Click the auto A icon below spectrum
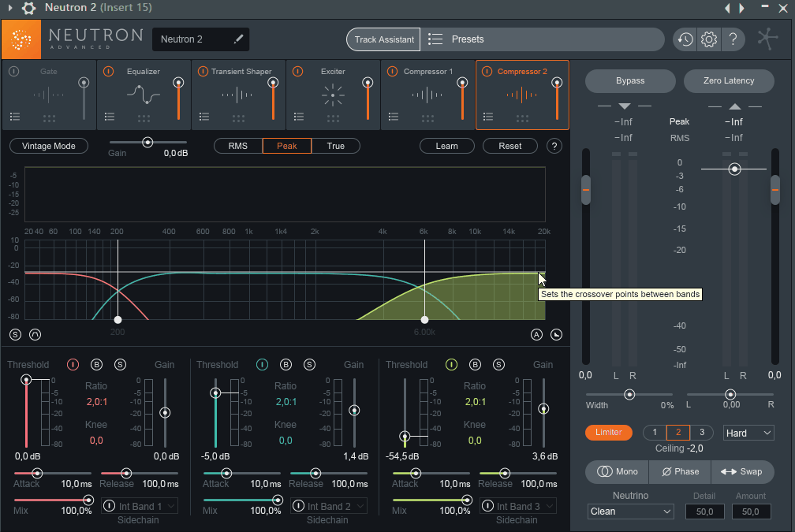Image resolution: width=795 pixels, height=532 pixels. (536, 334)
